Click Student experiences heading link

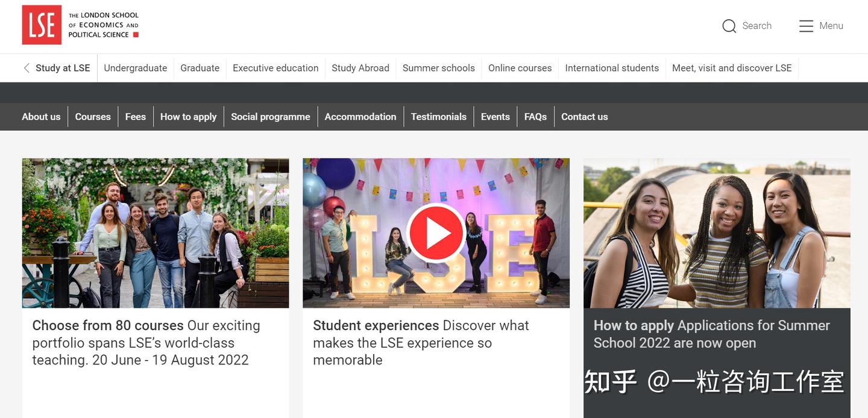[x=376, y=325]
